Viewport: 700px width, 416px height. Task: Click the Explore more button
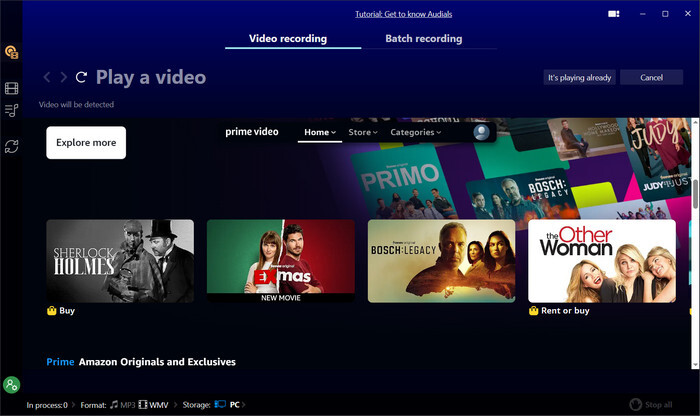pos(86,143)
